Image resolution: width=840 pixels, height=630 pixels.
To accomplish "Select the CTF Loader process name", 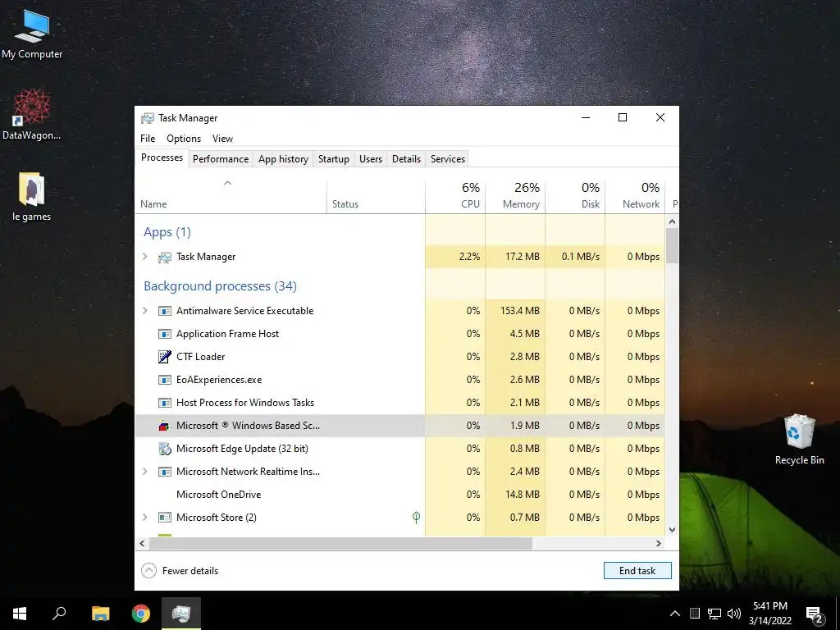I will [200, 357].
